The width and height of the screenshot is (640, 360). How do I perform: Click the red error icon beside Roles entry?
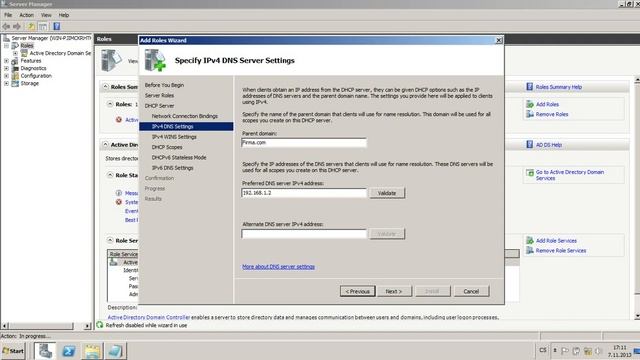point(119,120)
